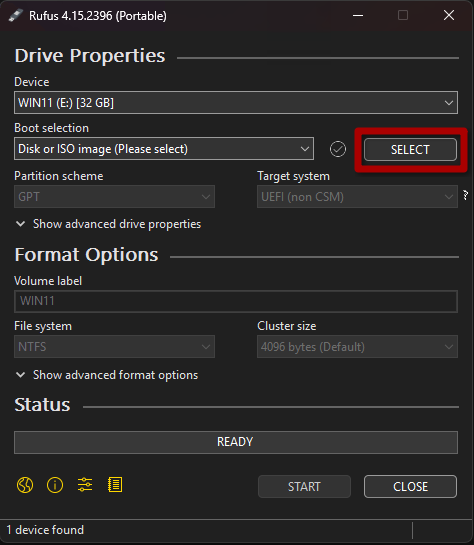Click the About info icon
The width and height of the screenshot is (474, 545).
(55, 485)
